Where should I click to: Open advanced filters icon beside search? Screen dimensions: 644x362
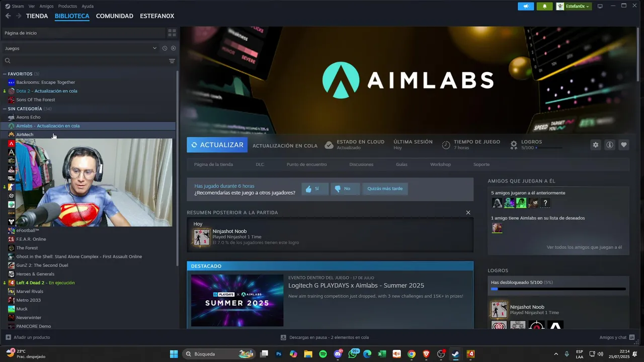pos(172,61)
